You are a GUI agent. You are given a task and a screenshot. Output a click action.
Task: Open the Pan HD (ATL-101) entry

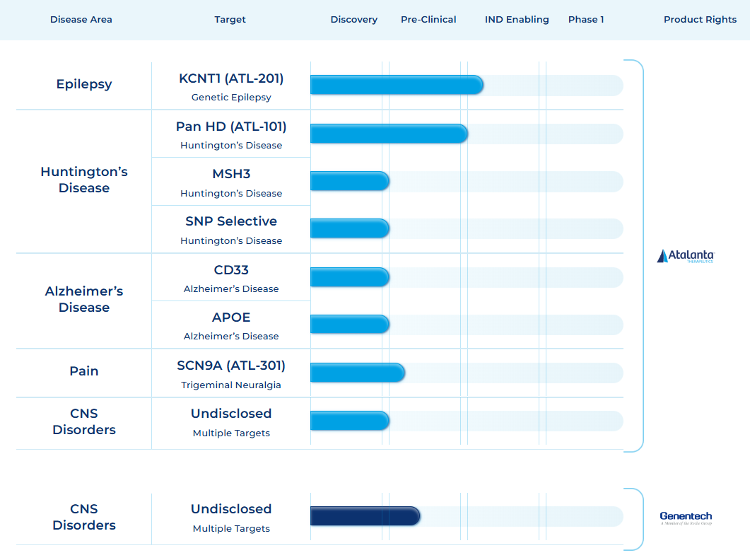click(231, 127)
